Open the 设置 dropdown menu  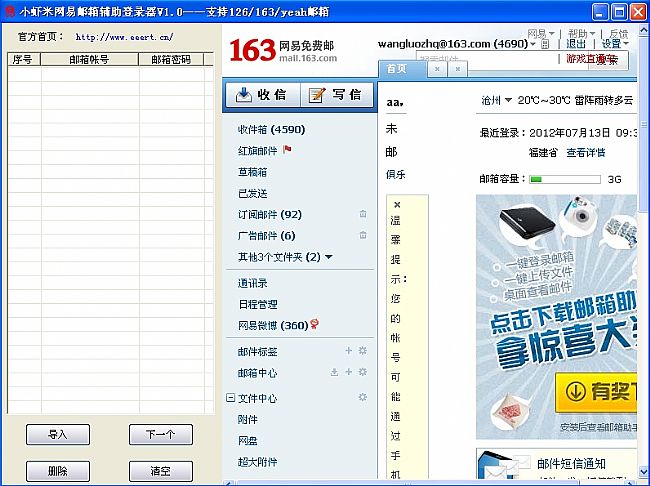(x=615, y=44)
